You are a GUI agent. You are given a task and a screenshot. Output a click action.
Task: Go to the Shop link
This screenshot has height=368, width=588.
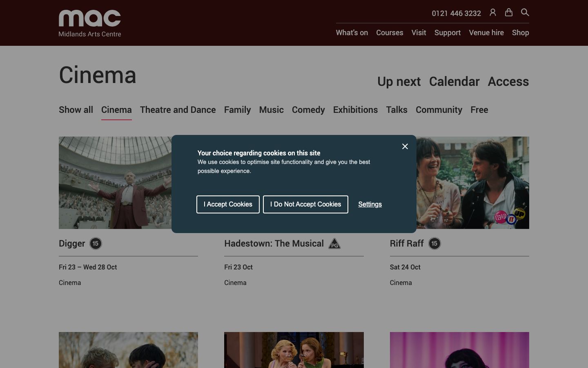(521, 33)
